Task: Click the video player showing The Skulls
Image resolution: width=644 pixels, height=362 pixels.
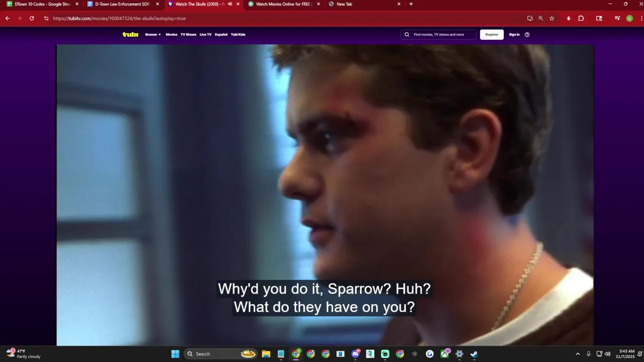Action: pyautogui.click(x=325, y=195)
